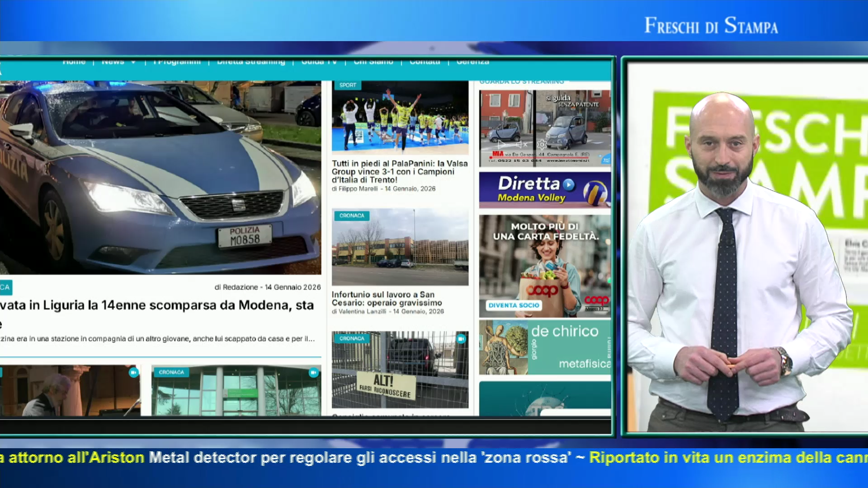Click the CRONACA tag on the factory photo
The image size is (868, 488).
[x=351, y=216]
